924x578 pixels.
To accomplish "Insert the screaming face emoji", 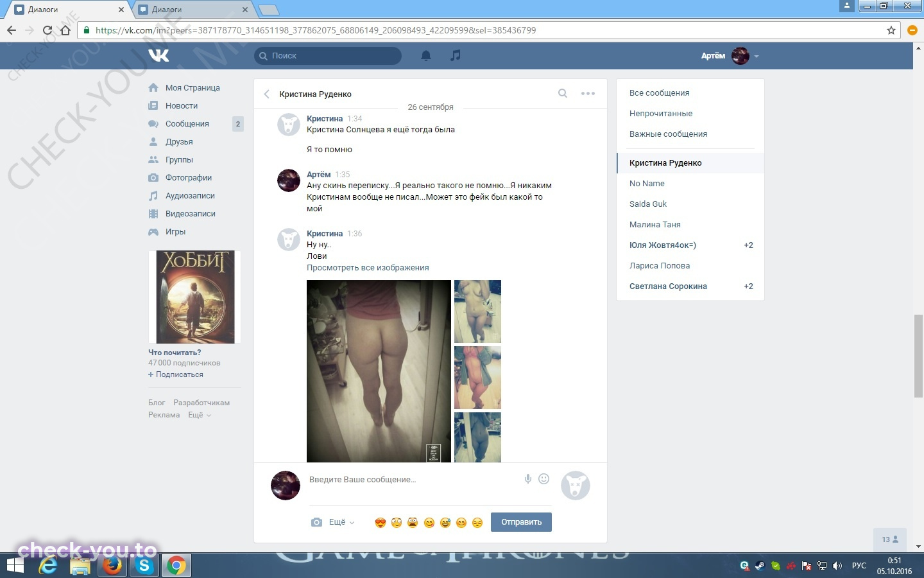I will tap(413, 523).
